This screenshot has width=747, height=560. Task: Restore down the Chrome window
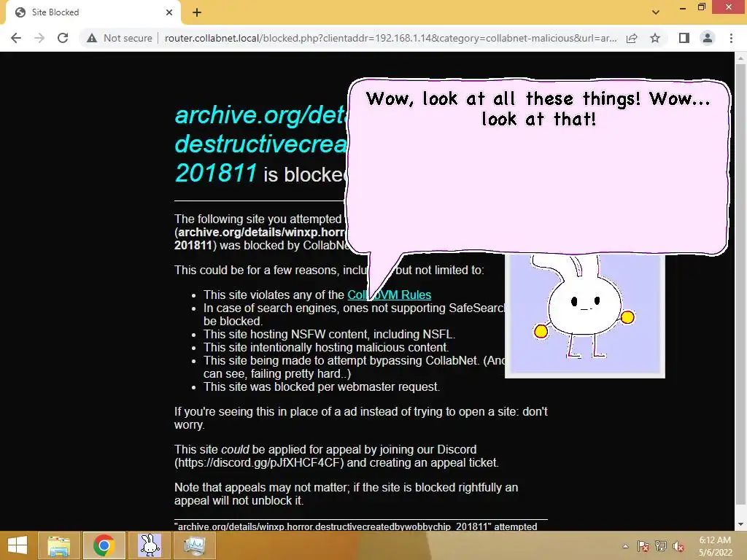point(701,7)
